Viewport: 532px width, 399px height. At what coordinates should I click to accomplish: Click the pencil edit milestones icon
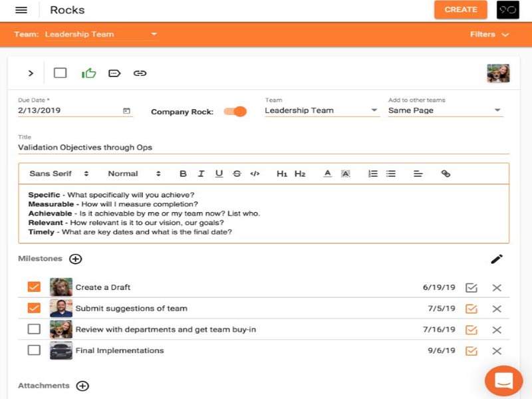pyautogui.click(x=497, y=259)
